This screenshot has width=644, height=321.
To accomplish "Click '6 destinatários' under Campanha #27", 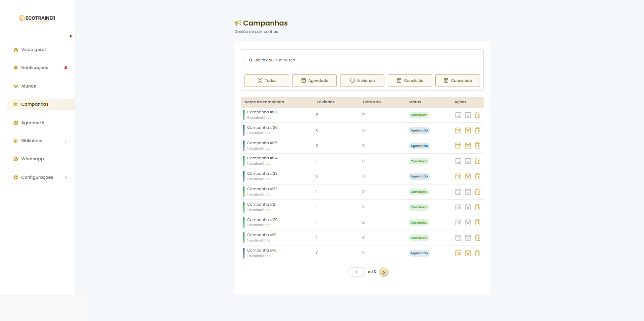I will pos(259,118).
